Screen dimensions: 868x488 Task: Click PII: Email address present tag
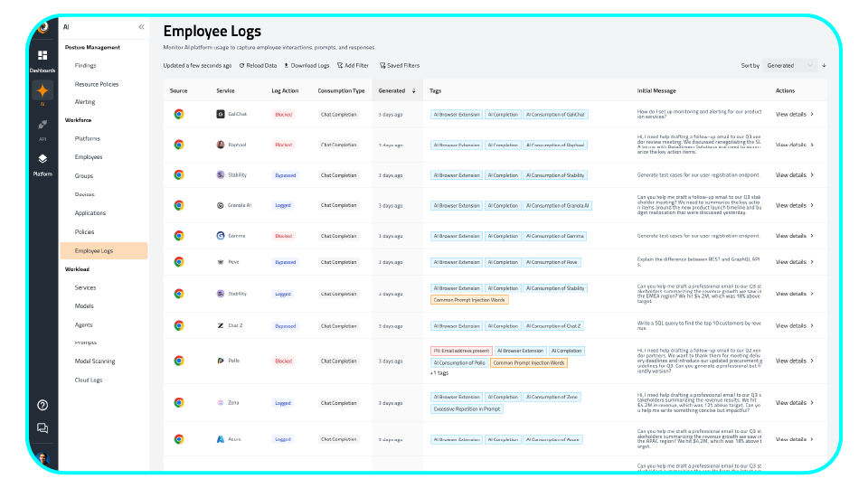click(x=461, y=351)
